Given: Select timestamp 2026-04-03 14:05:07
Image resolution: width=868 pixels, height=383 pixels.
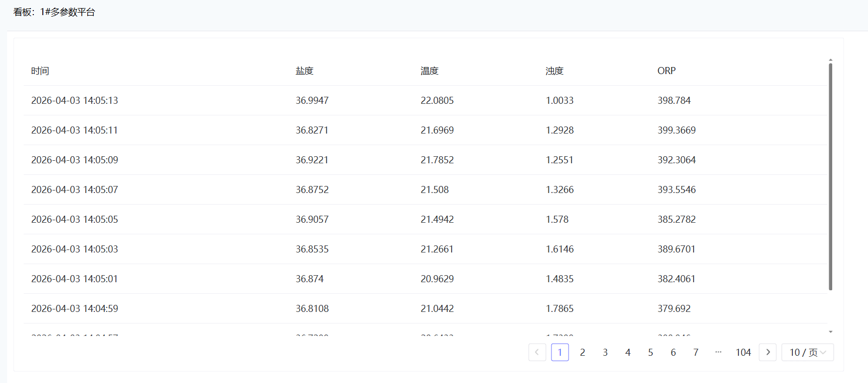Looking at the screenshot, I should 75,189.
